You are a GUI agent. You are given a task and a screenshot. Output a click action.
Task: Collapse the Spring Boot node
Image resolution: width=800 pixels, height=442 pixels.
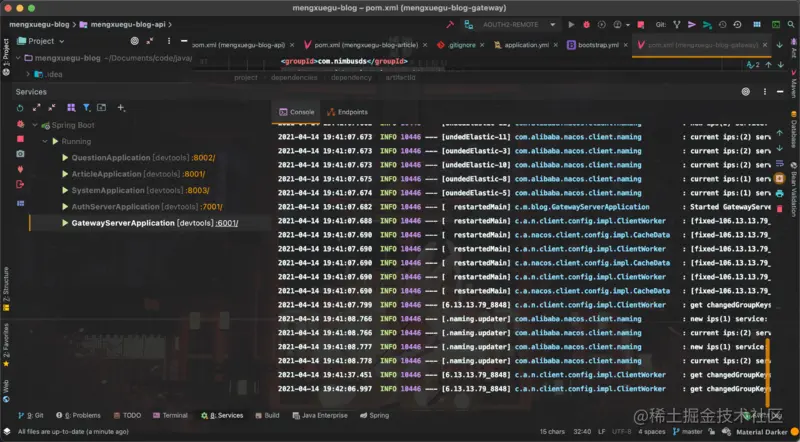(35, 125)
